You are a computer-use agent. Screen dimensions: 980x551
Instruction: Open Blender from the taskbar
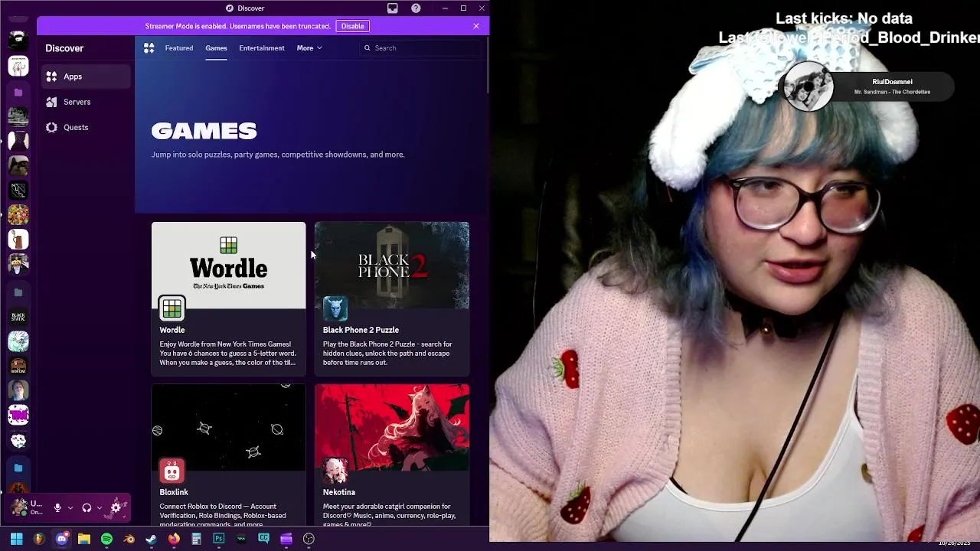[x=129, y=539]
